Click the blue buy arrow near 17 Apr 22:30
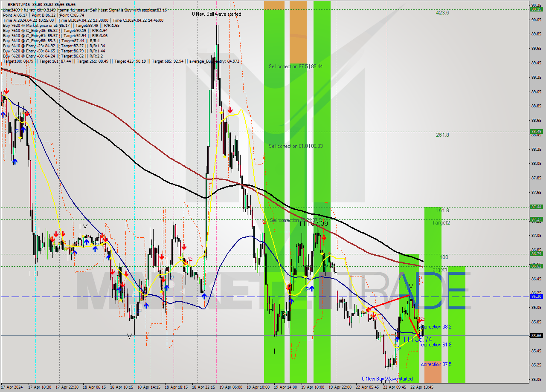The height and width of the screenshot is (392, 546). 75,252
